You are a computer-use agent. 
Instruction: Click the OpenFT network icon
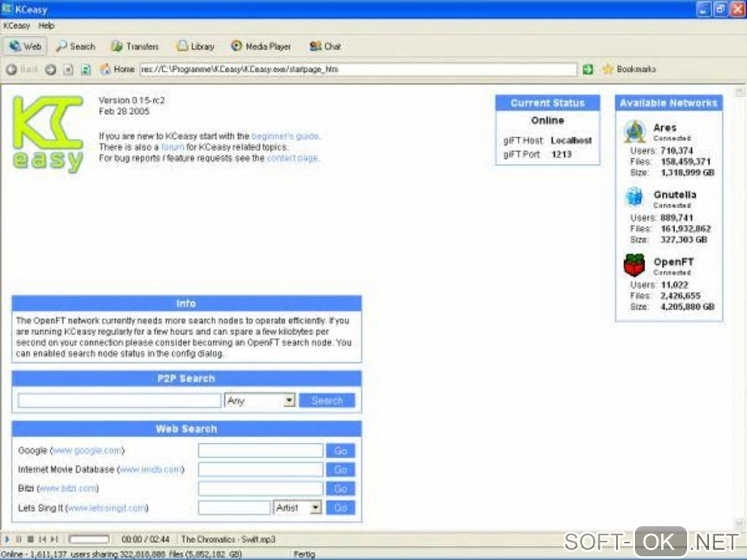tap(634, 265)
